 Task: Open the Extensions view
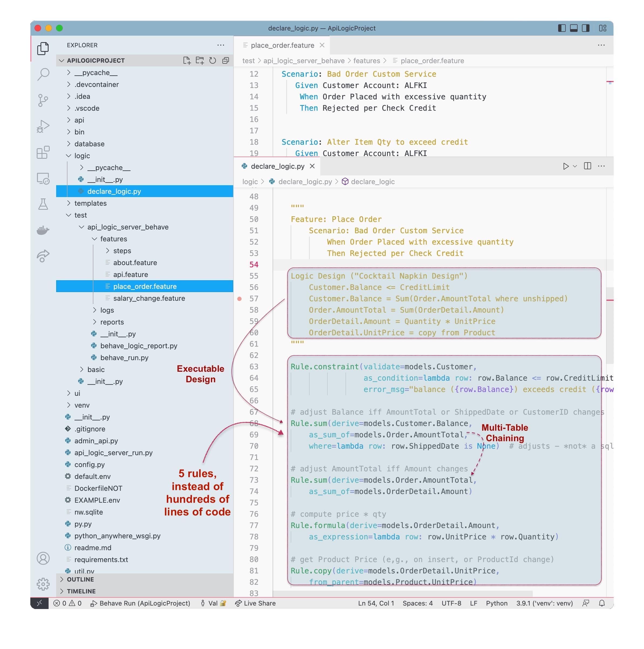click(43, 153)
